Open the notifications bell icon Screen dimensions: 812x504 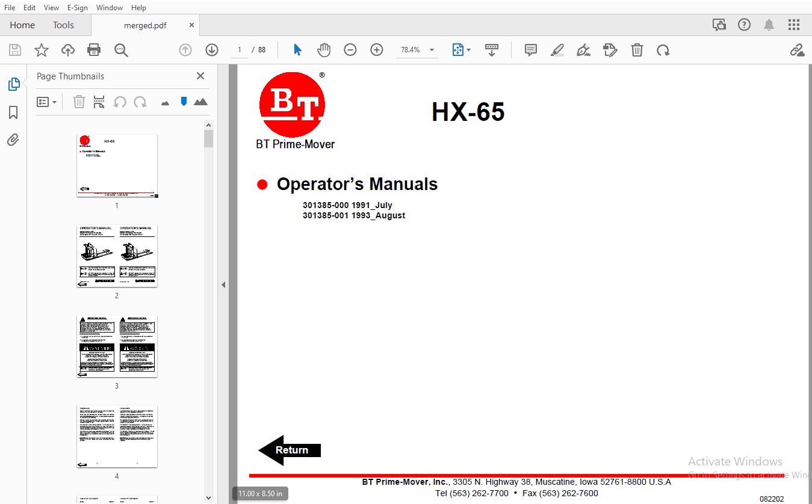point(769,25)
